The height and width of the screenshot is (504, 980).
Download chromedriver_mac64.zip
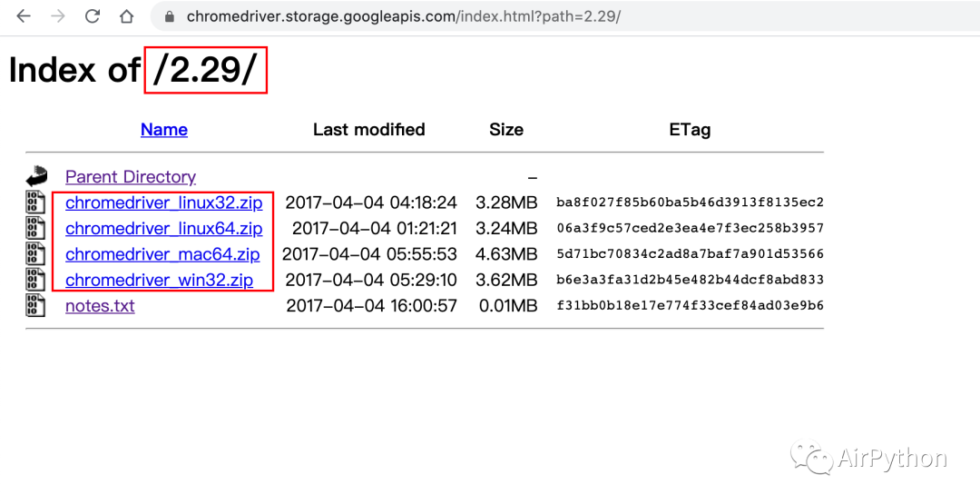[162, 254]
